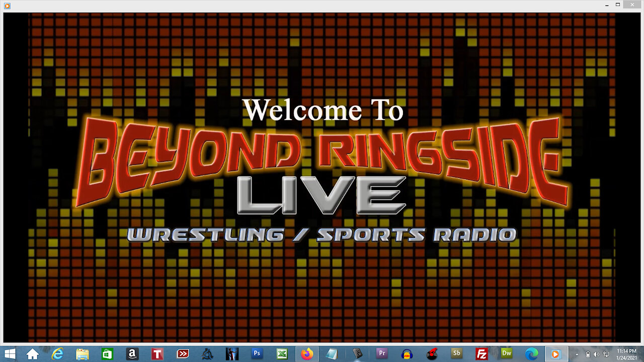
Task: Open the battery status tray icon
Action: click(x=588, y=354)
